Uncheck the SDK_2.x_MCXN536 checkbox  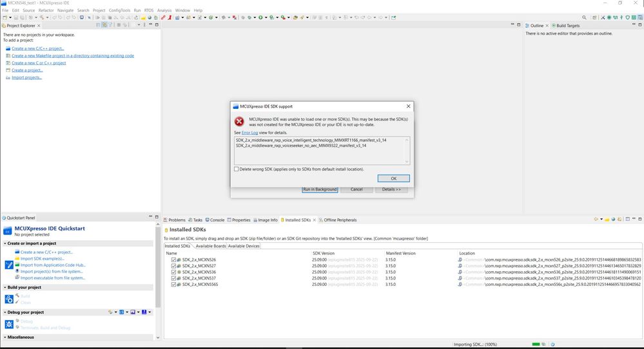pos(174,272)
